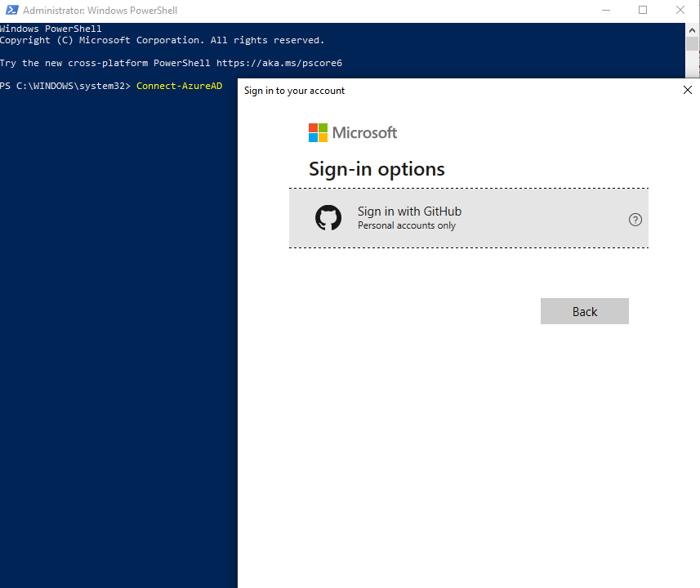The height and width of the screenshot is (588, 700).
Task: Minimize the PowerShell window
Action: pos(605,10)
